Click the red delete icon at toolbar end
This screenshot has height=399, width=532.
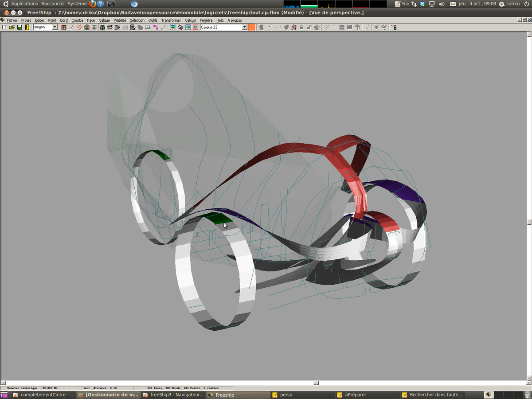(x=394, y=27)
